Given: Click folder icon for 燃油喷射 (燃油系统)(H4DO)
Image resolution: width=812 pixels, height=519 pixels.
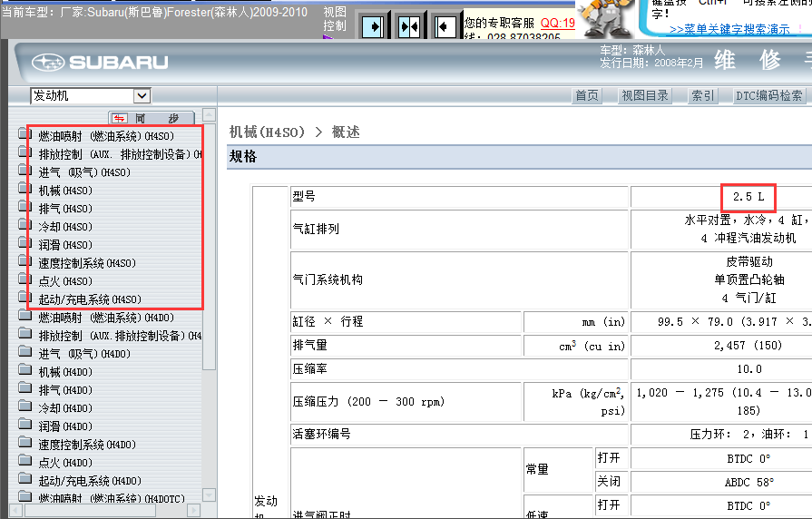Looking at the screenshot, I should click(24, 316).
